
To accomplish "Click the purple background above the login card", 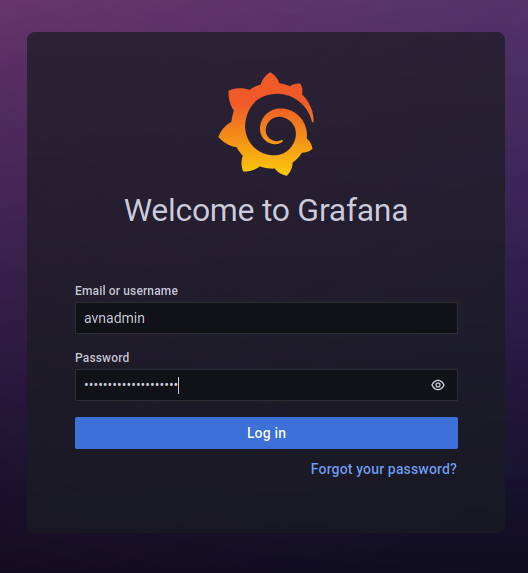I will coord(266,15).
